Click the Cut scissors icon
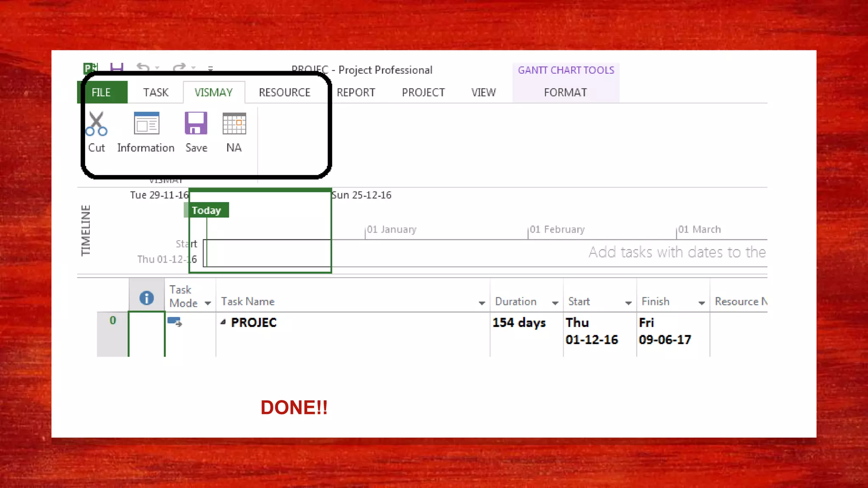Screen dimensions: 868x488 pos(97,124)
